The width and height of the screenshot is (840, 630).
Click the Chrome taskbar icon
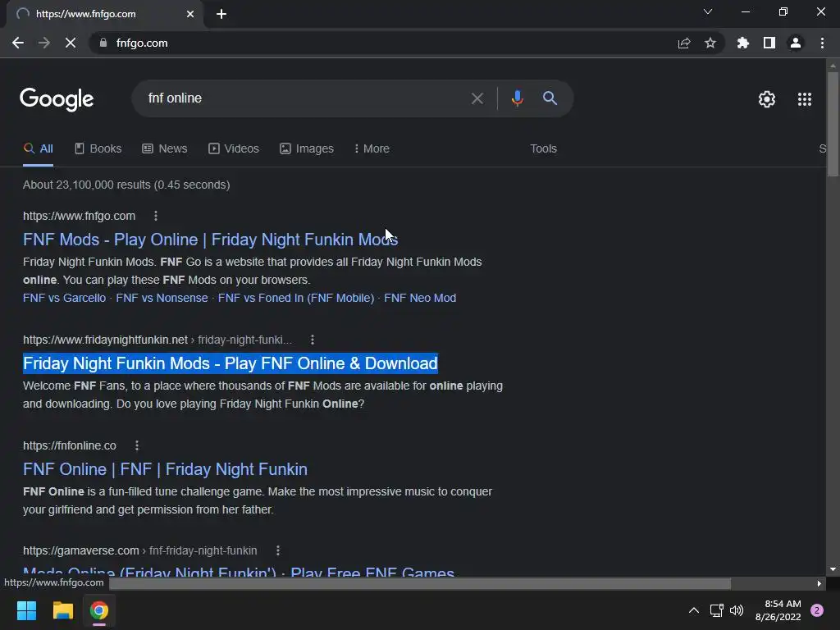tap(99, 610)
